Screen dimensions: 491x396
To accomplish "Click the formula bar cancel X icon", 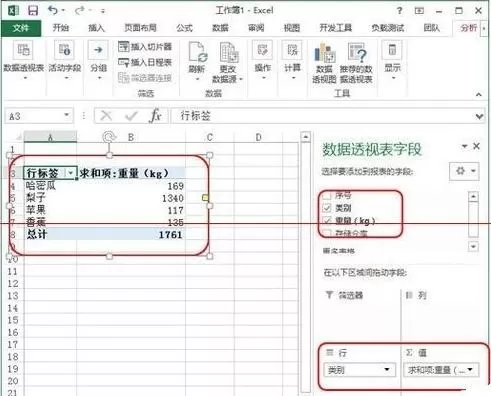I will click(106, 116).
